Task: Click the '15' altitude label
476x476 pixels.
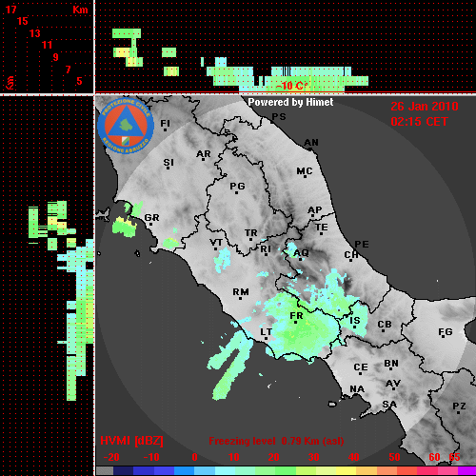Action: click(x=23, y=21)
